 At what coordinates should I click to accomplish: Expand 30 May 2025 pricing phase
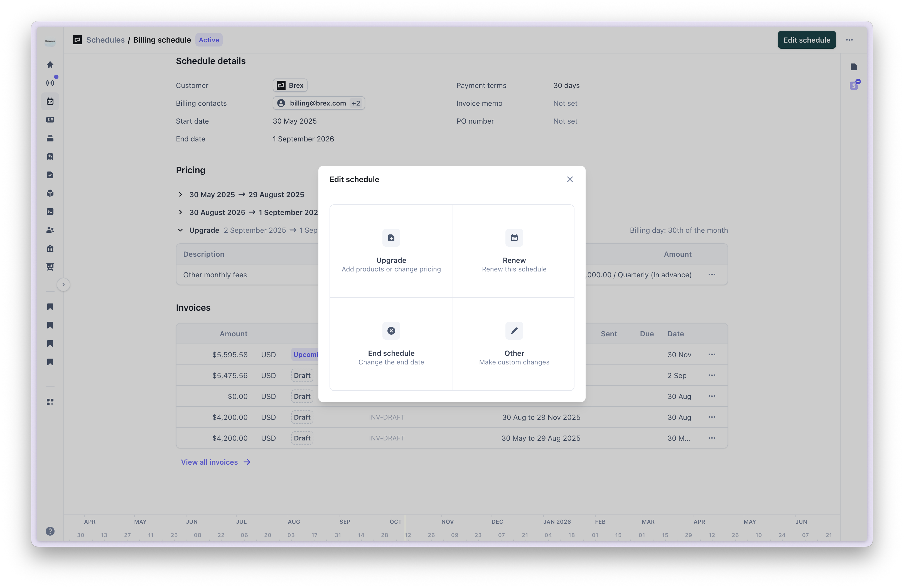click(x=180, y=195)
